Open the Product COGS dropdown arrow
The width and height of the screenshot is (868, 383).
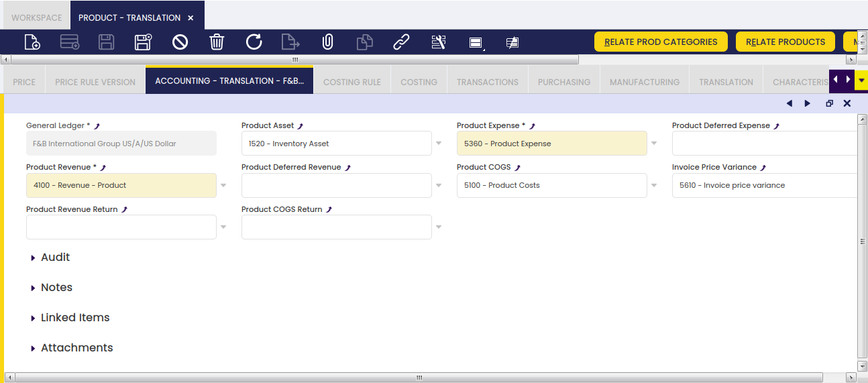click(654, 185)
